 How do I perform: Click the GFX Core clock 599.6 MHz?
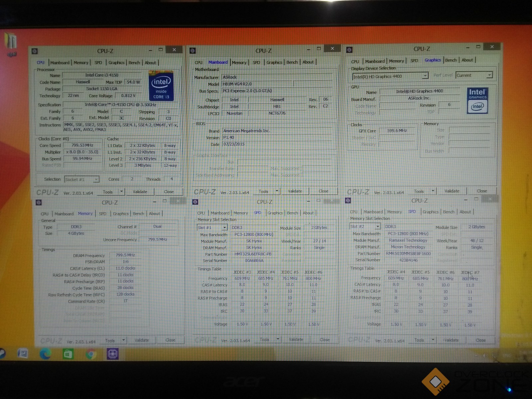click(x=397, y=131)
